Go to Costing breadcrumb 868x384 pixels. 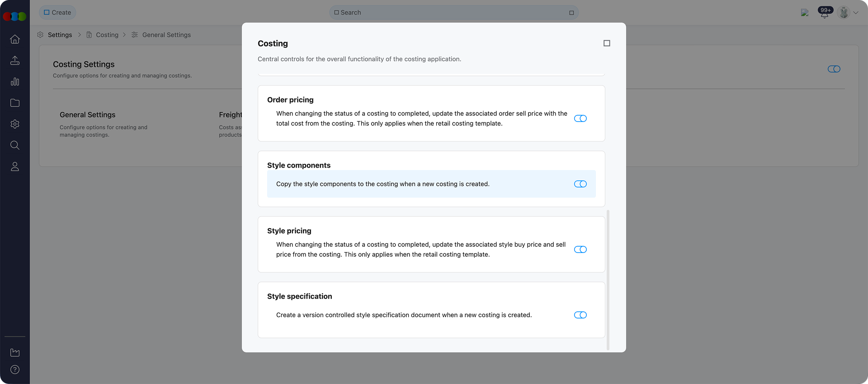point(107,35)
